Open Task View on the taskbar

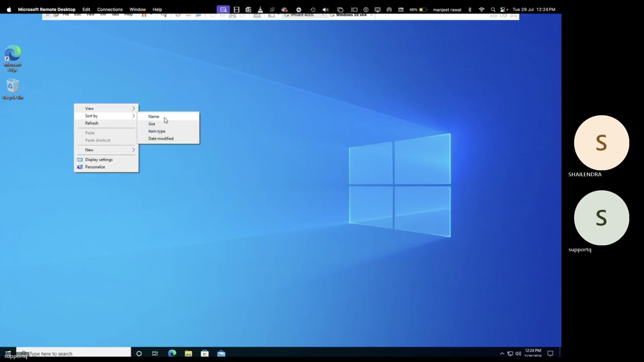tap(155, 353)
